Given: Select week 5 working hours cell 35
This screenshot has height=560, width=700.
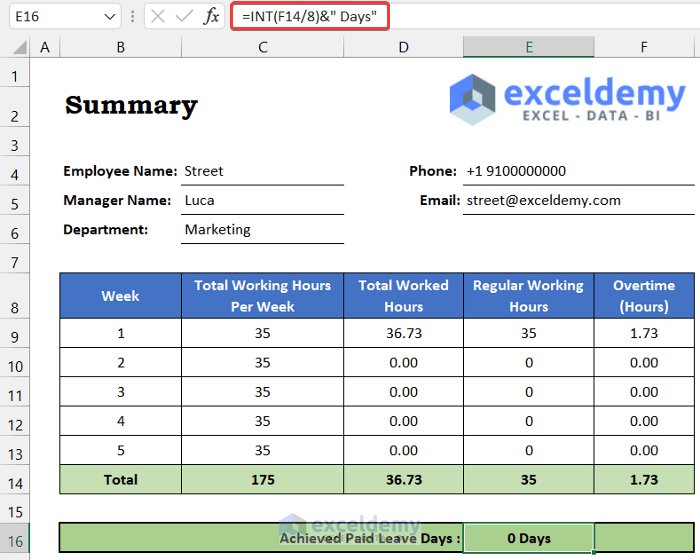Looking at the screenshot, I should tap(262, 450).
